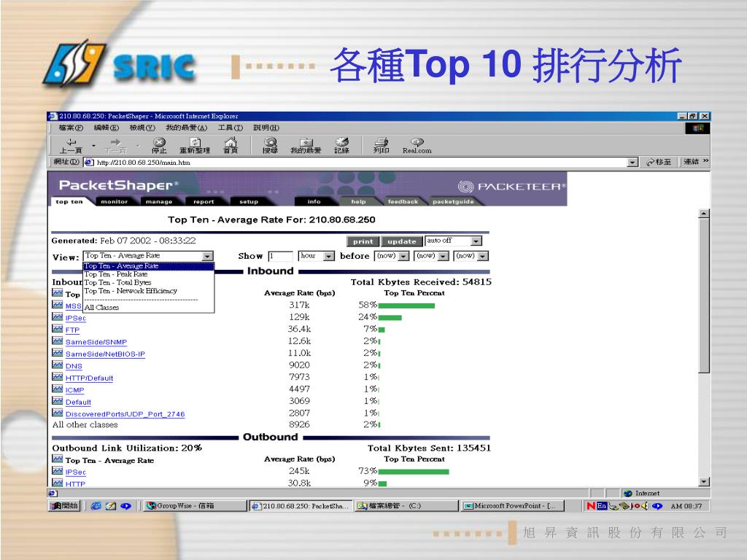Click graph icon next to DNS
This screenshot has width=747, height=560.
[58, 365]
